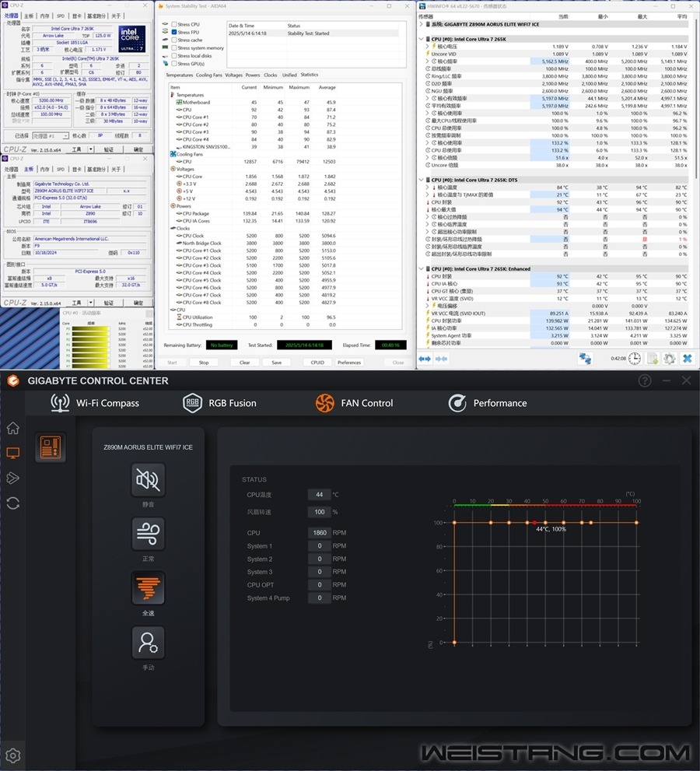The width and height of the screenshot is (700, 771).
Task: Uncheck the Stress FPU checkbox
Action: pos(173,33)
